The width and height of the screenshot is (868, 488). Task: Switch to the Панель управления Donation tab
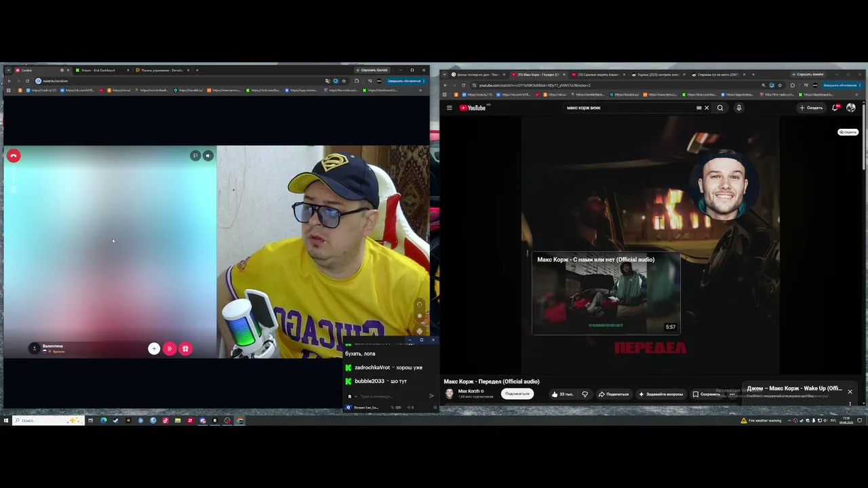(x=161, y=70)
